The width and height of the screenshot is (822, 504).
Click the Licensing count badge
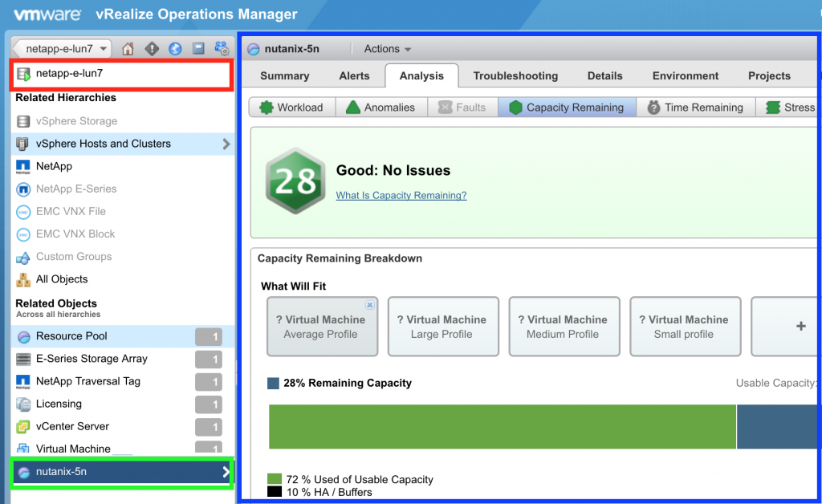point(209,404)
